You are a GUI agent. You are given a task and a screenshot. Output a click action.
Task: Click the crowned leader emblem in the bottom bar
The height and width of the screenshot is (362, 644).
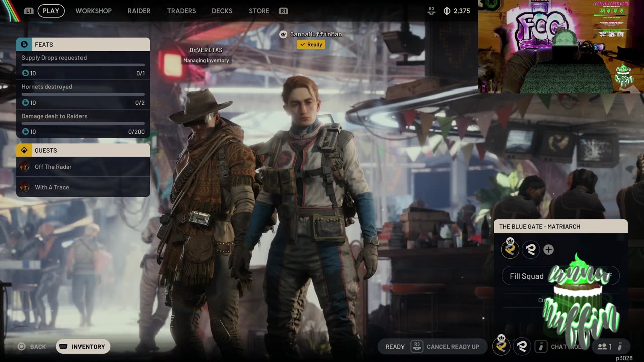(501, 345)
